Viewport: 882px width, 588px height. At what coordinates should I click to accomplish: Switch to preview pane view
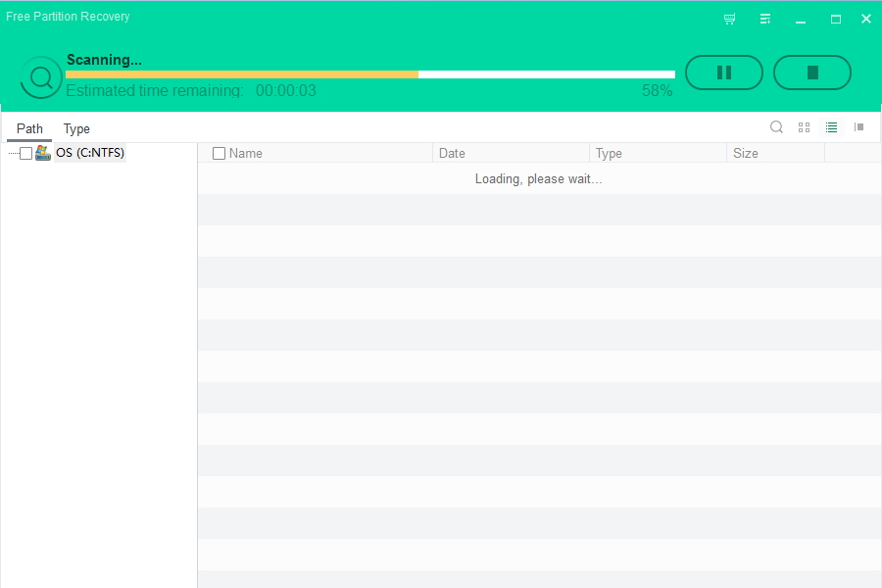point(858,127)
